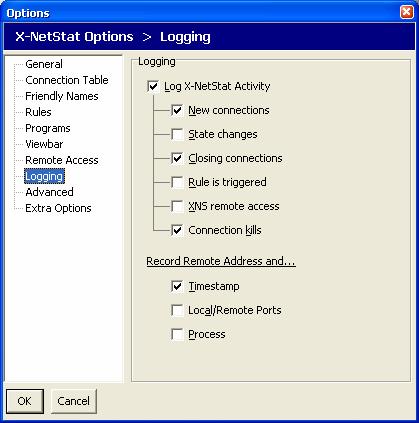Screen dimensions: 419x423
Task: Select the Advanced category
Action: coord(49,192)
